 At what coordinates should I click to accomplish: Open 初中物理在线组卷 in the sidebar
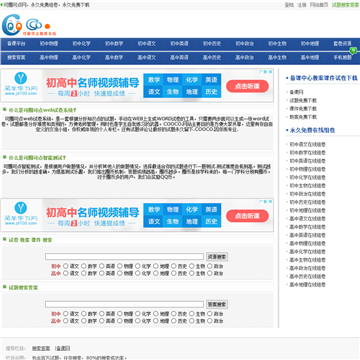(x=307, y=169)
